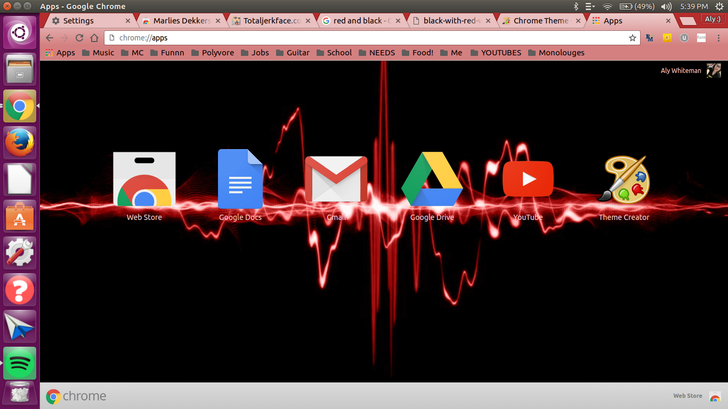Go back using the back arrow
Image resolution: width=728 pixels, height=409 pixels.
coord(50,38)
